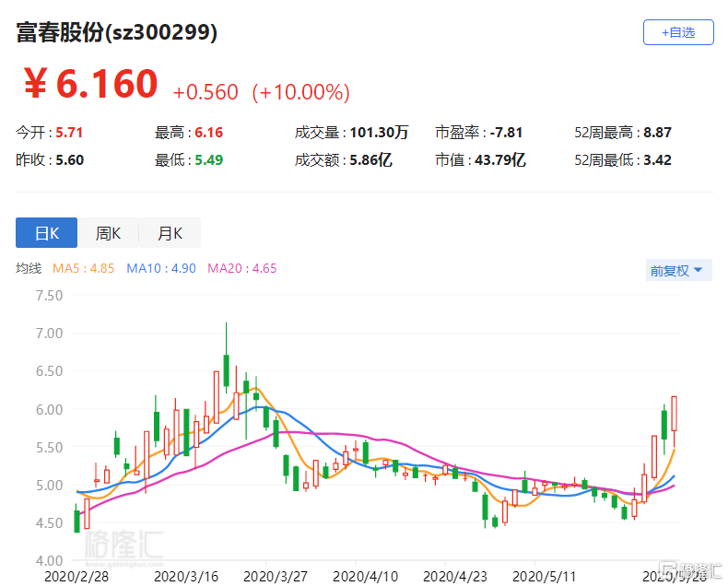Click the first green candlestick near 4.50
Image resolution: width=728 pixels, height=586 pixels.
(x=76, y=521)
